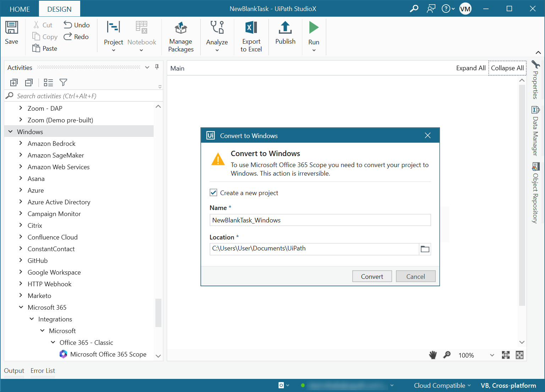This screenshot has width=545, height=392.
Task: Open the Error List tab
Action: coord(43,370)
